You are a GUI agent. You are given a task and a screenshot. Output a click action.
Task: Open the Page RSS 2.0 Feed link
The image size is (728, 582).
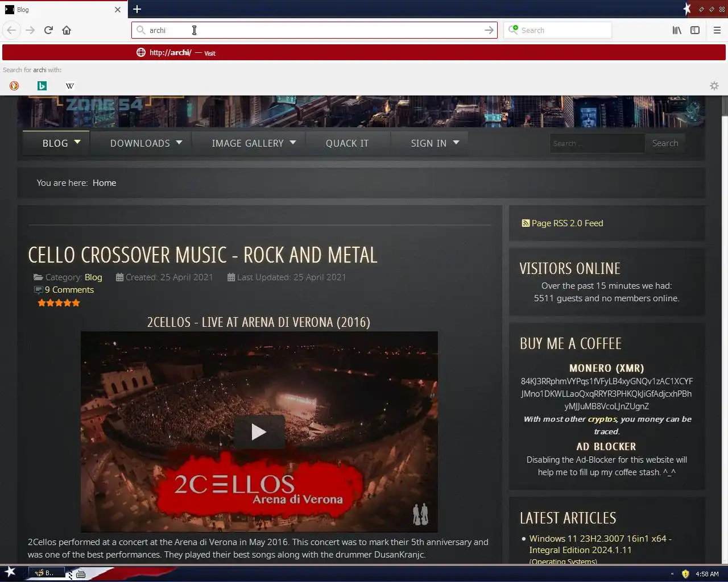pyautogui.click(x=567, y=223)
